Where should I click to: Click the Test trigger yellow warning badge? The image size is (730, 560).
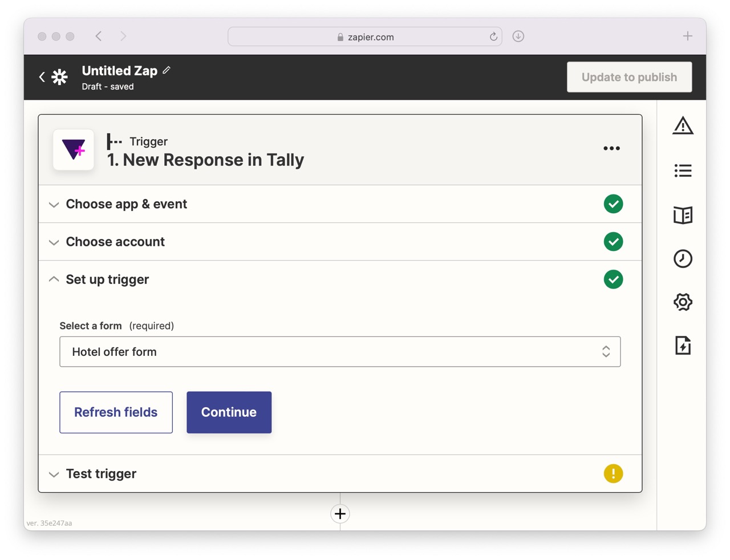pyautogui.click(x=613, y=474)
